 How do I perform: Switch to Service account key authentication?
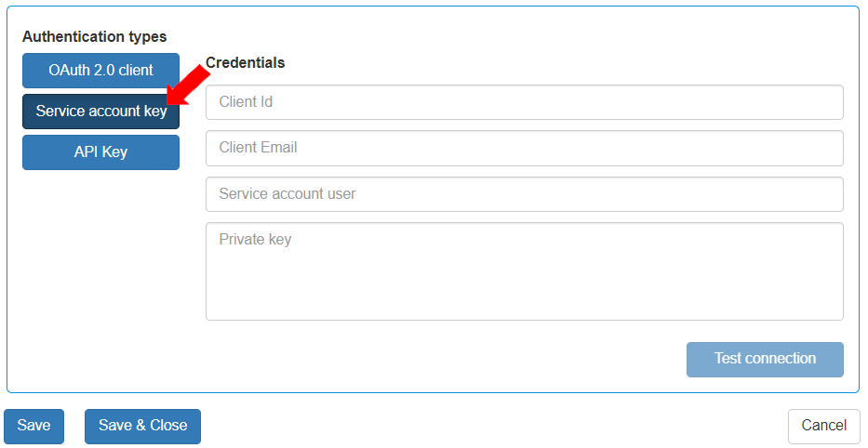(x=100, y=112)
